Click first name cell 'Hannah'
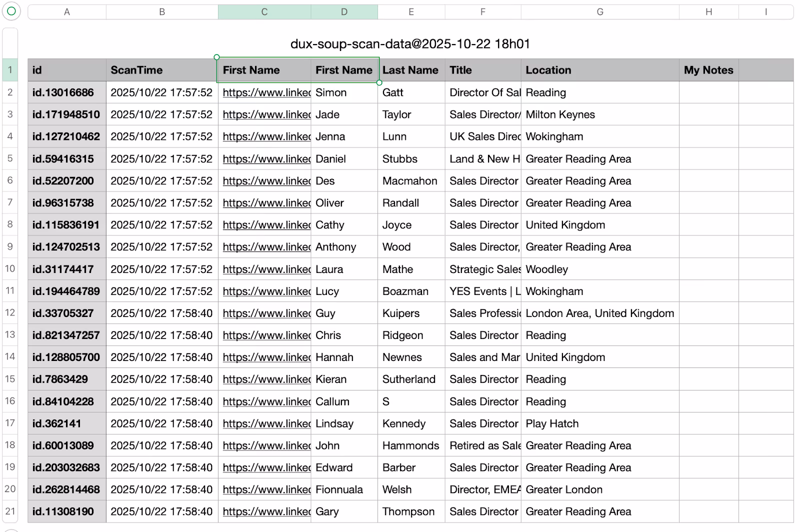This screenshot has width=800, height=532. [344, 357]
